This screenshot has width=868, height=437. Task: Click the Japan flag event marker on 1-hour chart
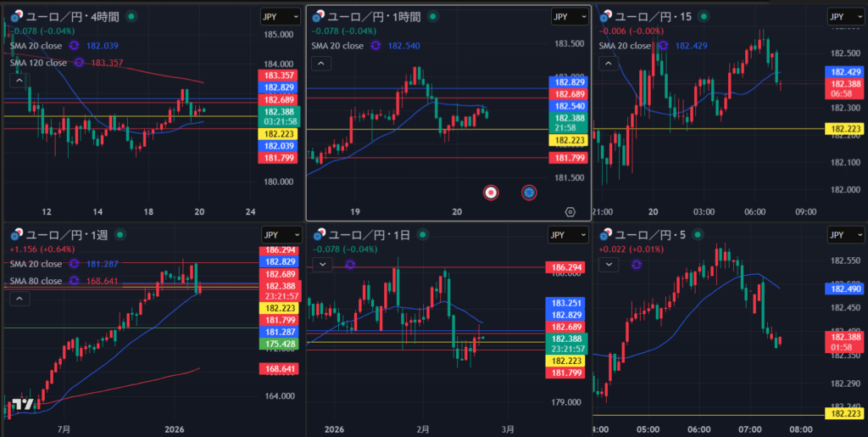point(490,193)
